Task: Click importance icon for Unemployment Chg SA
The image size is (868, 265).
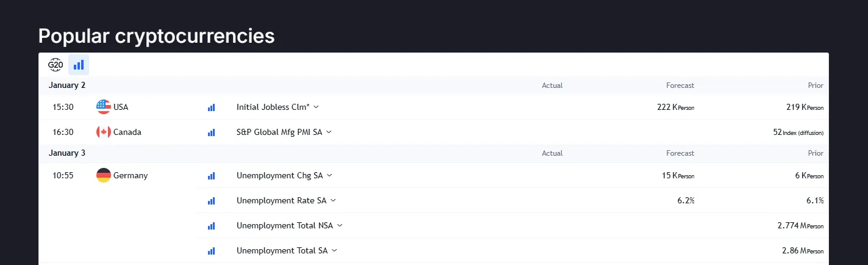Action: click(212, 175)
